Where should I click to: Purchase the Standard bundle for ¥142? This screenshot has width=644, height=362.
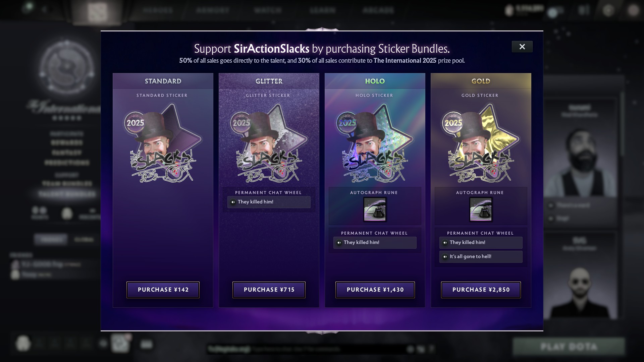[x=163, y=290]
